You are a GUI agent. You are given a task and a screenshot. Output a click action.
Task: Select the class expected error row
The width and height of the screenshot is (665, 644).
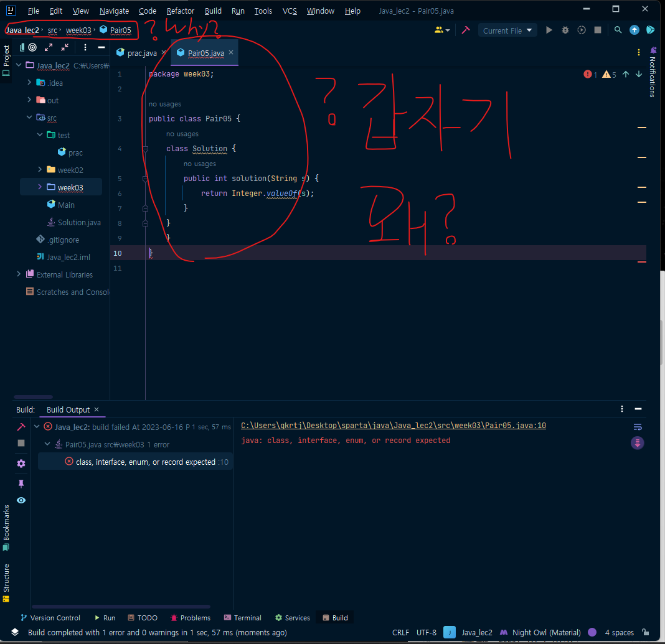click(135, 462)
